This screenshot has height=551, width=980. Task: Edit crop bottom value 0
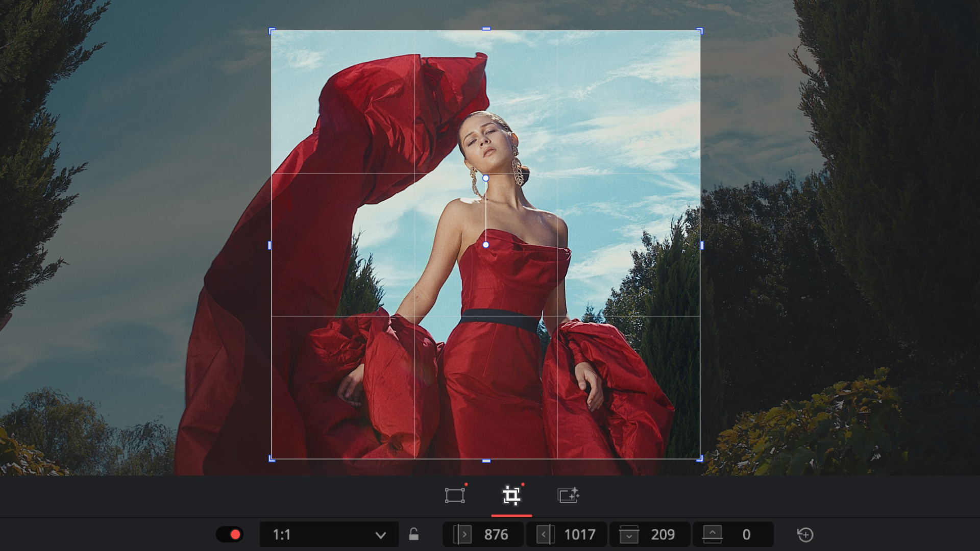(x=746, y=534)
